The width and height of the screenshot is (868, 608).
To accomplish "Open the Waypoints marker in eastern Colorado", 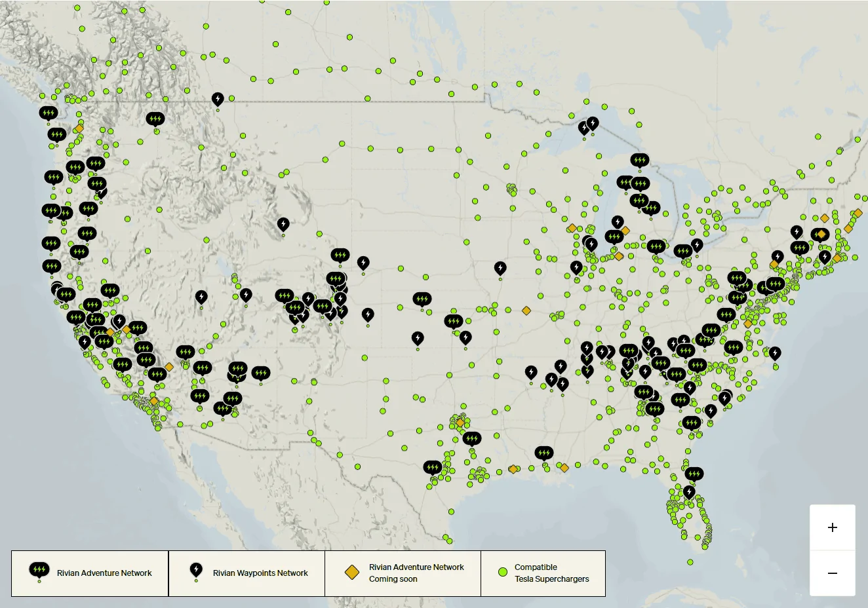I will [x=368, y=315].
